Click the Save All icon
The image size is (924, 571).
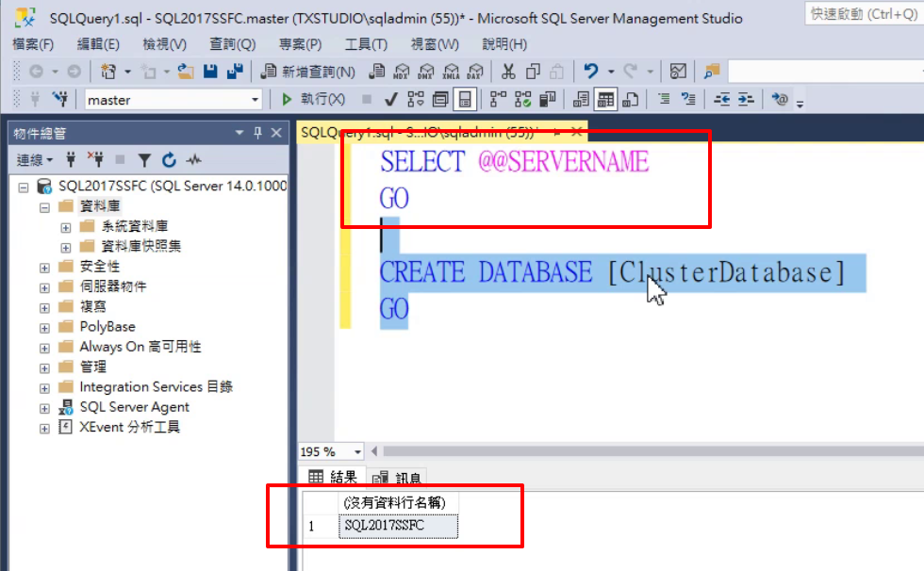(x=235, y=72)
